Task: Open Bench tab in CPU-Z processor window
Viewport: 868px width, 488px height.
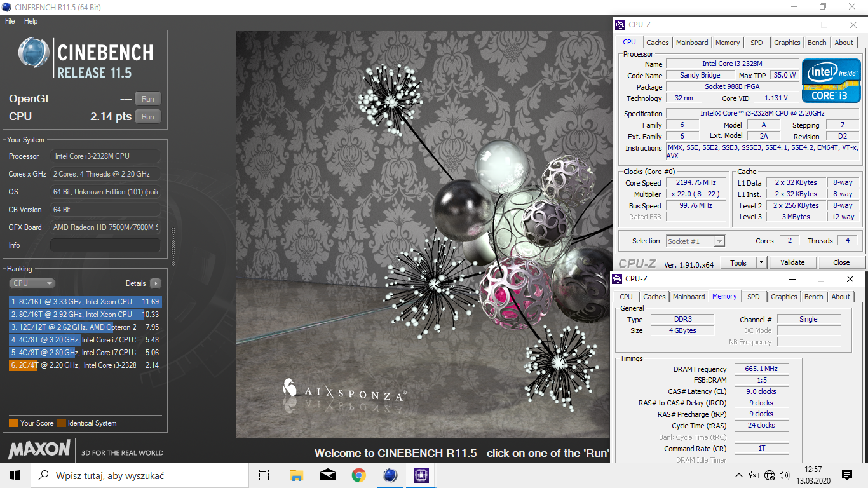Action: [817, 43]
